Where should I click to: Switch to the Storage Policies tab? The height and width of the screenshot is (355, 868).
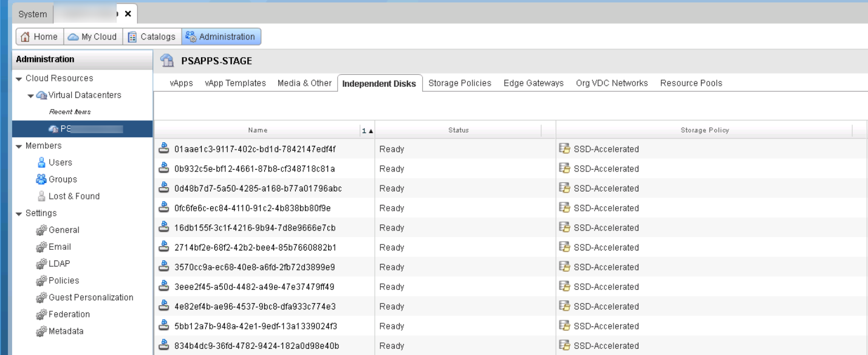click(460, 83)
